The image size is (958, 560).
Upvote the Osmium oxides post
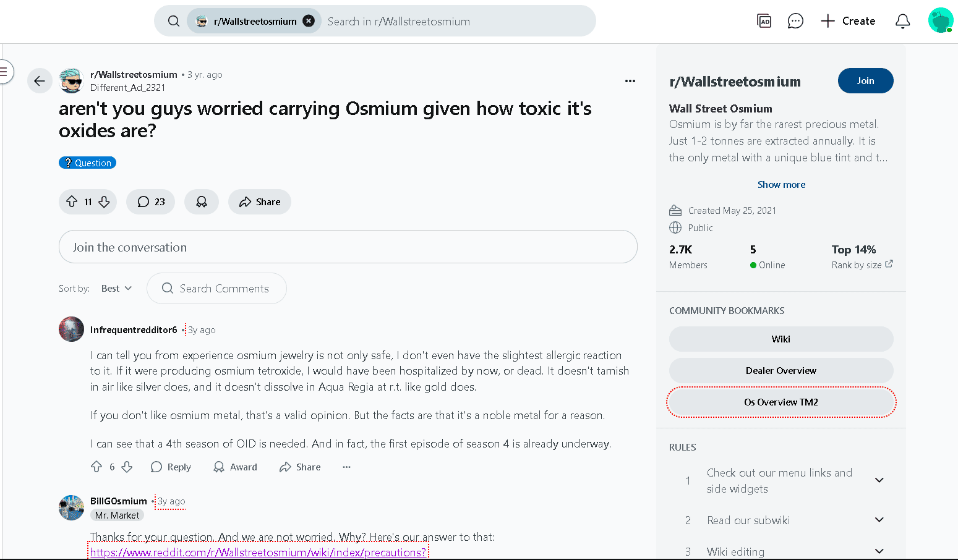click(72, 202)
